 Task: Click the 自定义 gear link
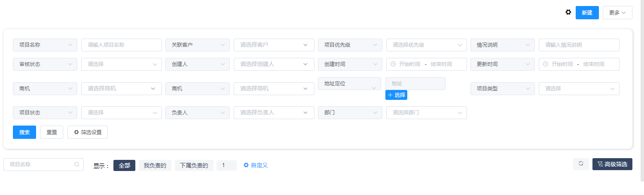coord(256,165)
